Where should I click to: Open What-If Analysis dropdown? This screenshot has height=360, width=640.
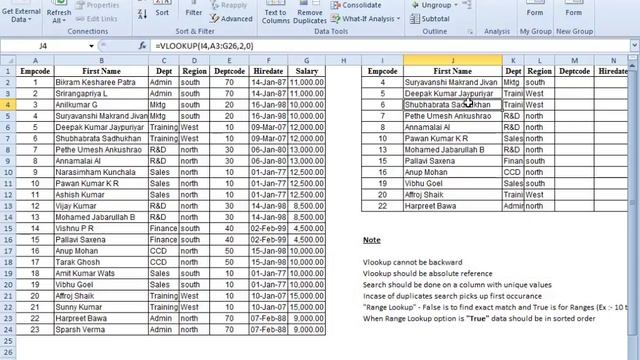pyautogui.click(x=365, y=19)
